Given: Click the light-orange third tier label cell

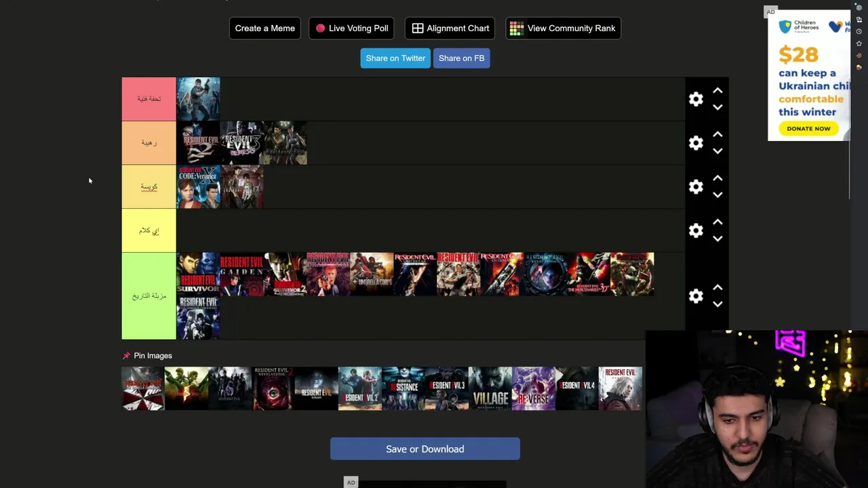Looking at the screenshot, I should [x=149, y=187].
